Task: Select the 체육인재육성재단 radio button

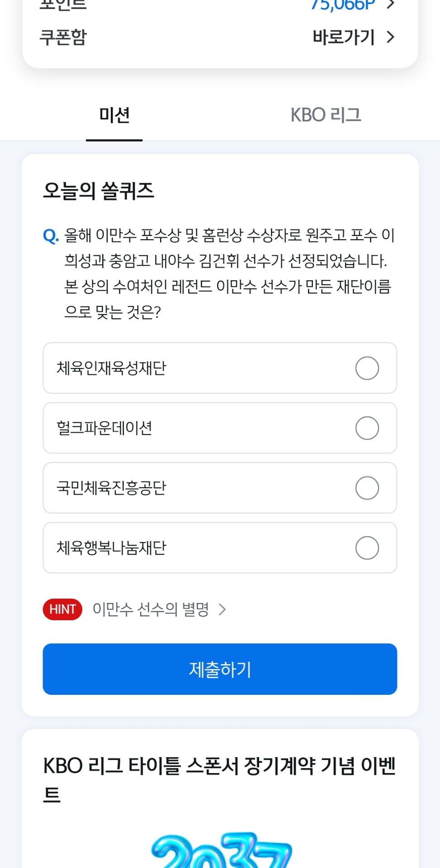Action: (x=367, y=368)
